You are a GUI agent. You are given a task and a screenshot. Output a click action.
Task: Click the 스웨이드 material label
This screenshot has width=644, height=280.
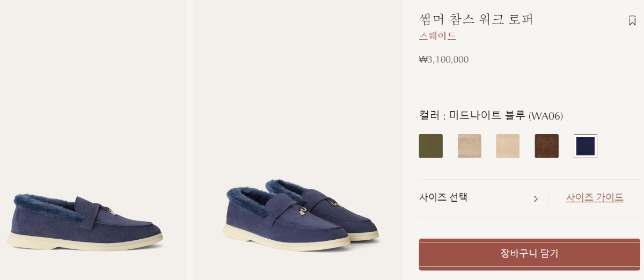click(437, 36)
